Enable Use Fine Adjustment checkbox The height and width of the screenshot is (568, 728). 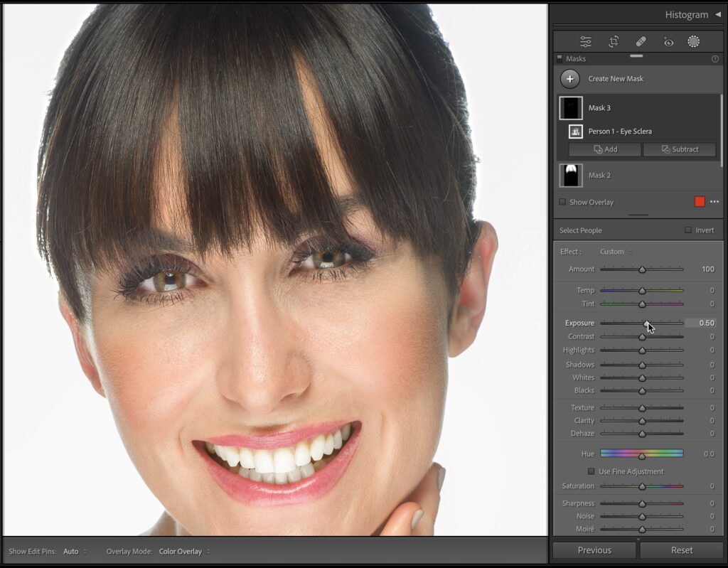click(591, 471)
